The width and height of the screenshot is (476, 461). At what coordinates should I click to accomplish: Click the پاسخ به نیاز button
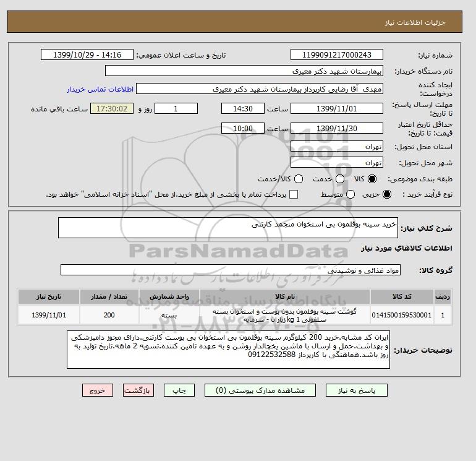[x=357, y=390]
